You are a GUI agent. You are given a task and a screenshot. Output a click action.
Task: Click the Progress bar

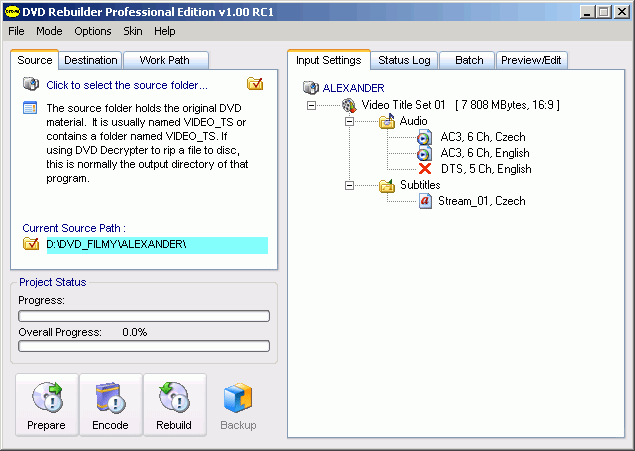[144, 316]
